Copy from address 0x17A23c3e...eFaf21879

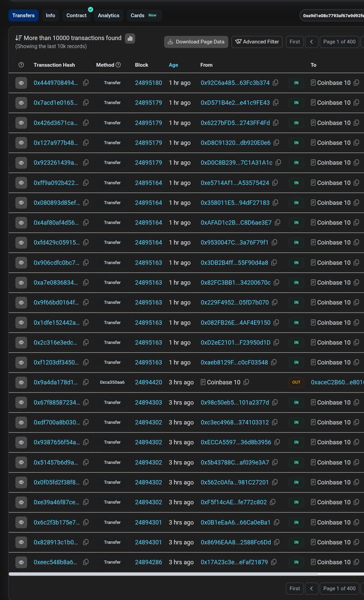pos(274,562)
